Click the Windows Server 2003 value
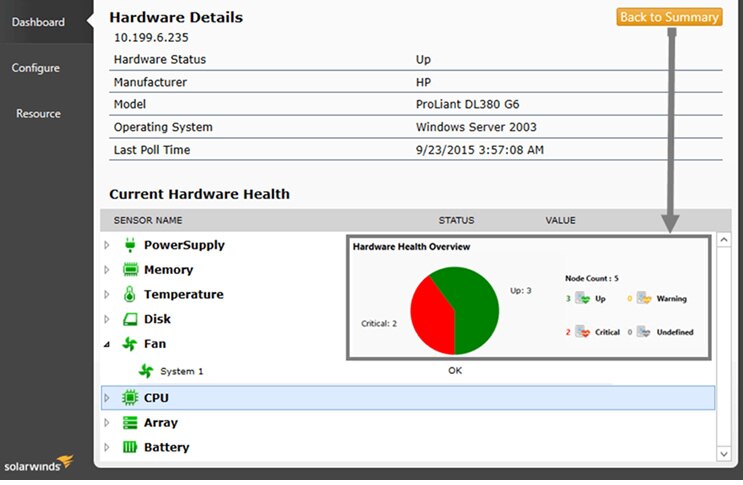The image size is (743, 485). click(x=476, y=127)
